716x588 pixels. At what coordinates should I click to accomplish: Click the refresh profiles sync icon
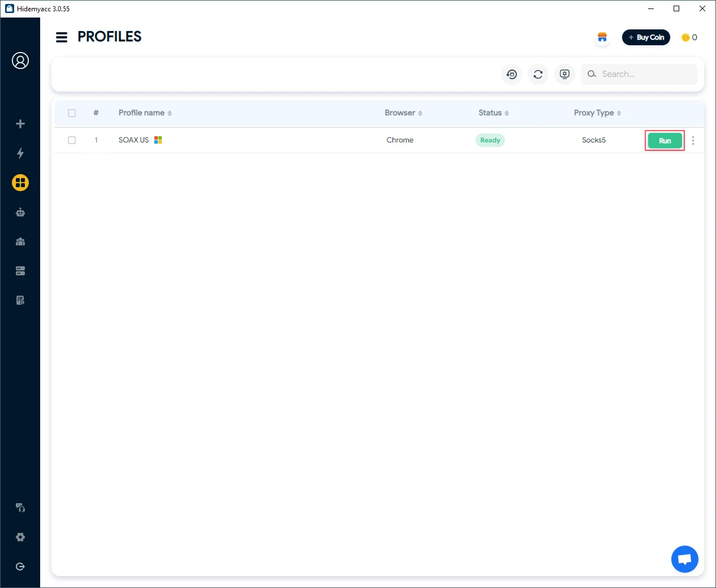(538, 74)
